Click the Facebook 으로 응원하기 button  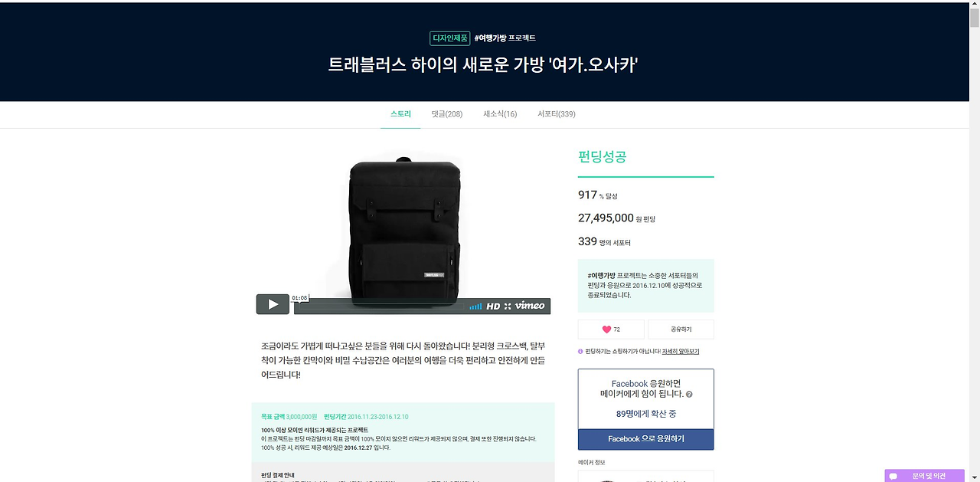pos(646,439)
